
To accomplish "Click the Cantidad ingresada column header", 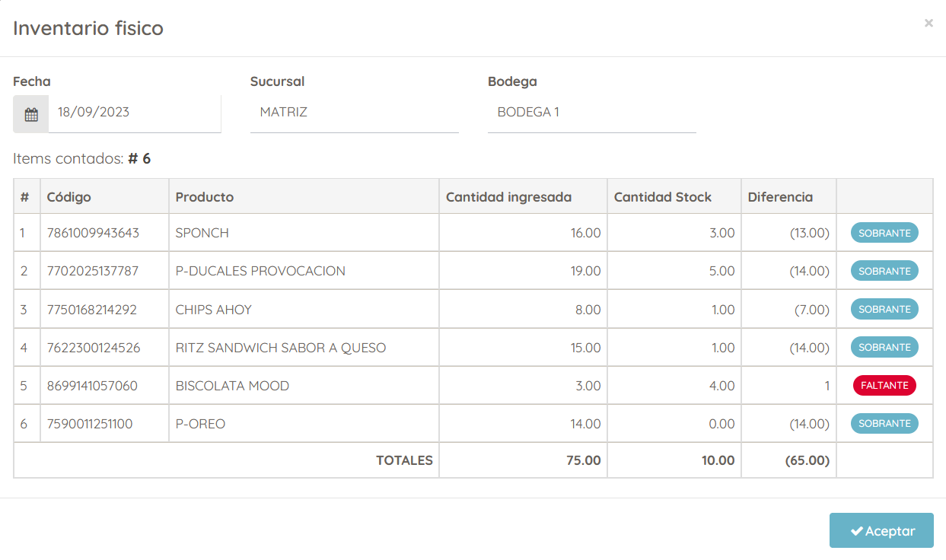I will 508,197.
